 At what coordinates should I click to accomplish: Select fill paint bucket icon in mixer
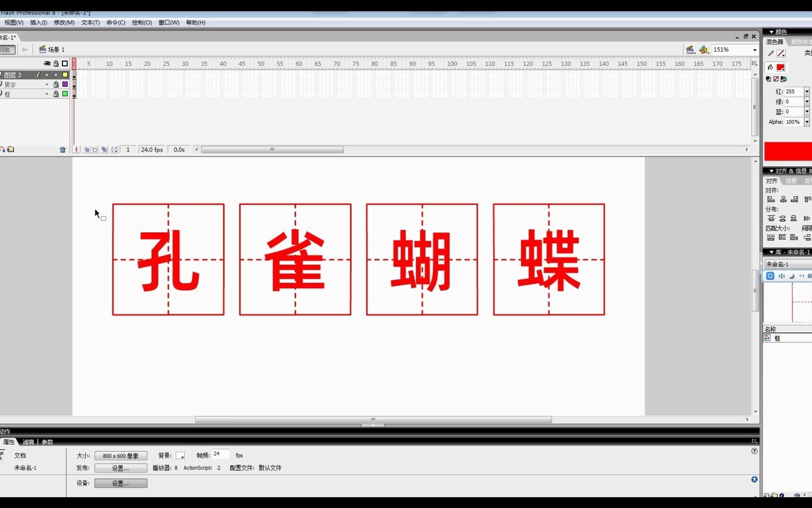click(x=770, y=67)
